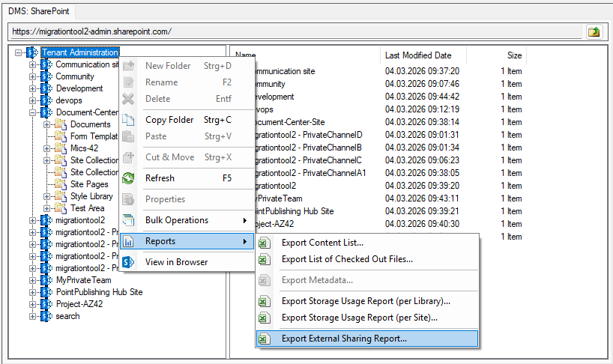Collapse the Document-Center tree node
The height and width of the screenshot is (364, 613).
coord(33,113)
